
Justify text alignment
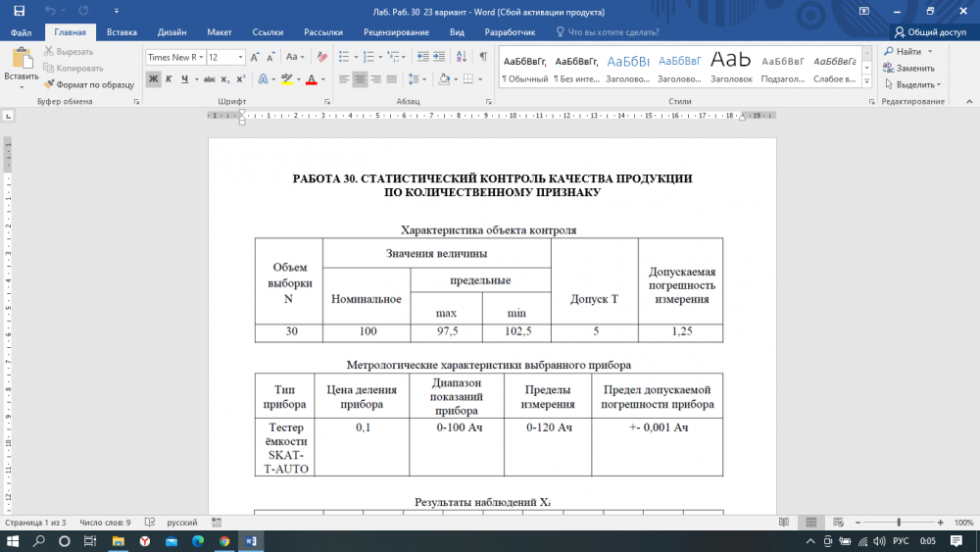(x=391, y=79)
